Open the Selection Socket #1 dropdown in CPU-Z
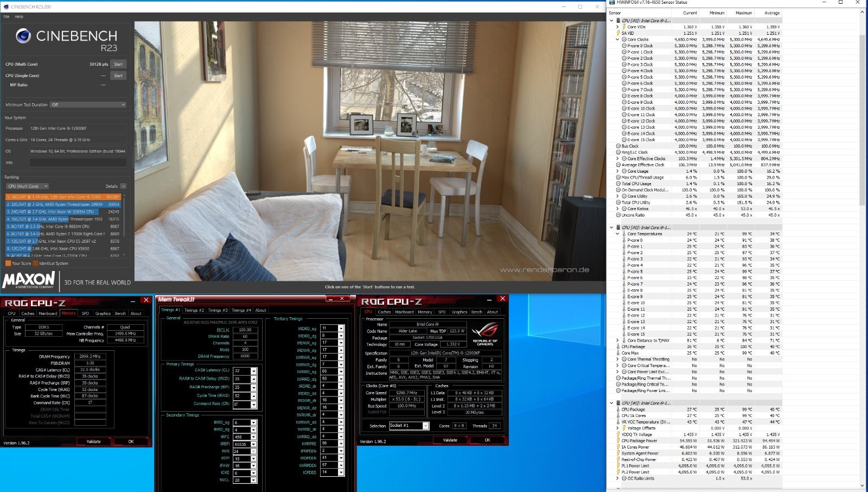 click(426, 426)
